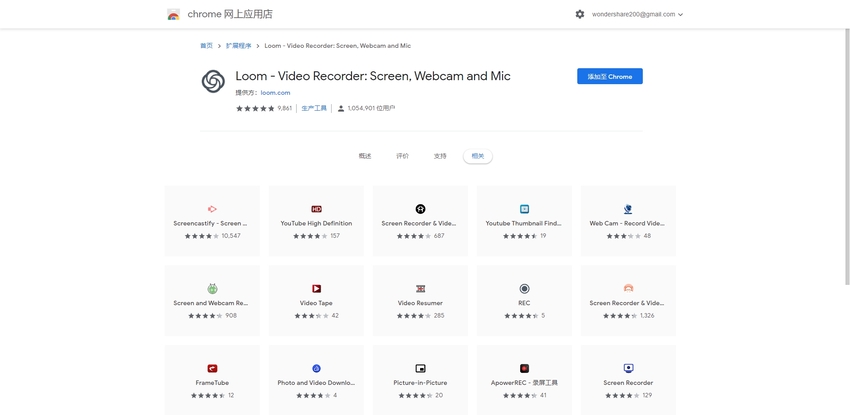Screen dimensions: 850x415
Task: Click the Picture-in-Picture extension icon
Action: pos(420,368)
